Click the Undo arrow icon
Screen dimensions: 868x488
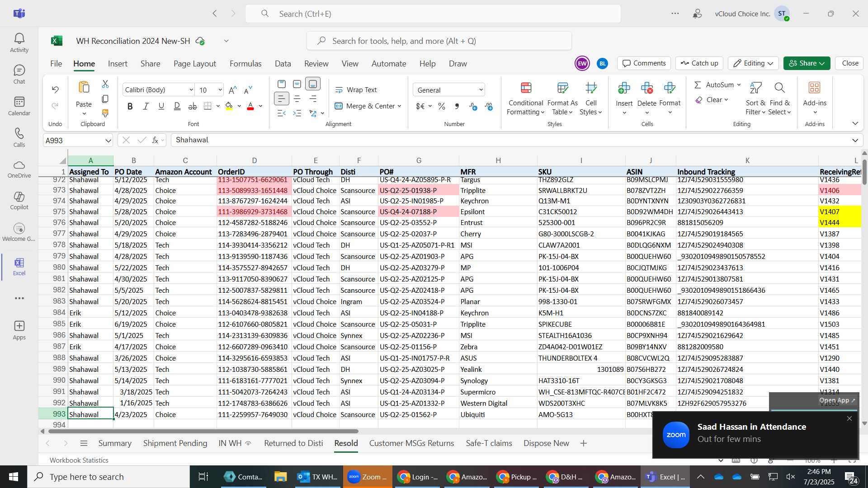coord(55,89)
